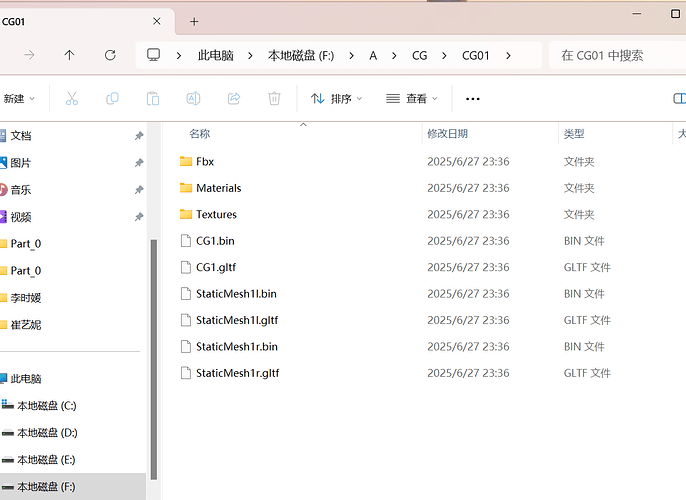The width and height of the screenshot is (686, 500).
Task: Go up one folder level
Action: [x=69, y=55]
